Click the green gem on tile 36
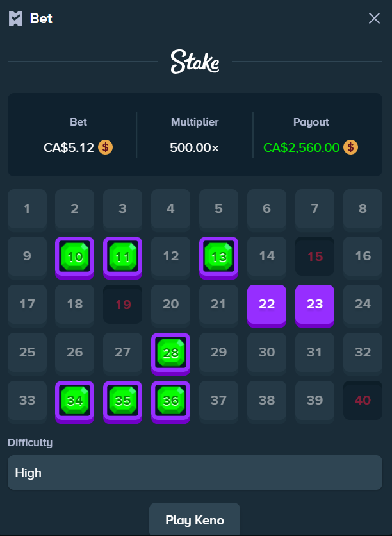392x536 pixels. (170, 400)
